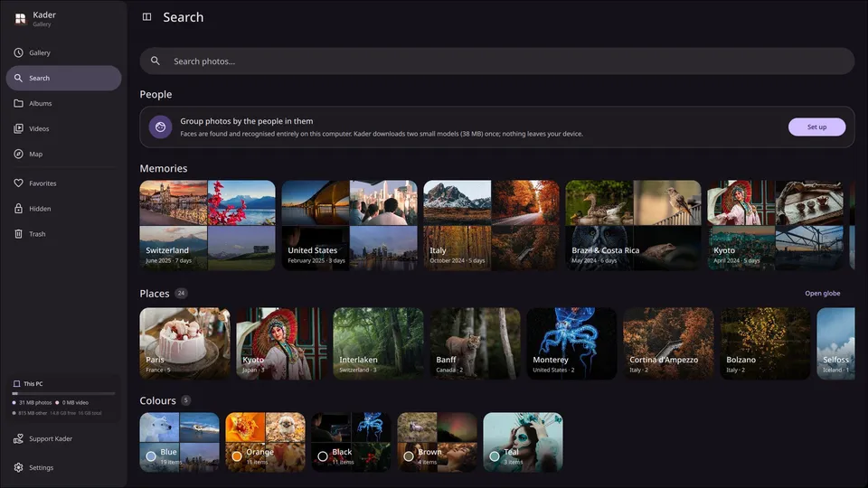The height and width of the screenshot is (488, 868).
Task: Select the Orange colour radio circle
Action: click(x=237, y=456)
